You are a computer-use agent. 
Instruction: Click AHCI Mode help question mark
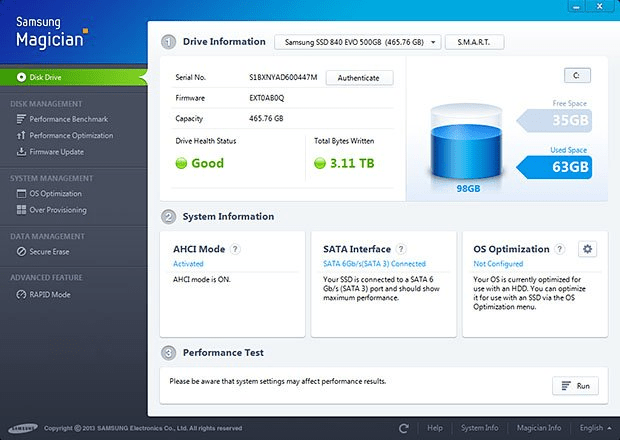coord(235,249)
